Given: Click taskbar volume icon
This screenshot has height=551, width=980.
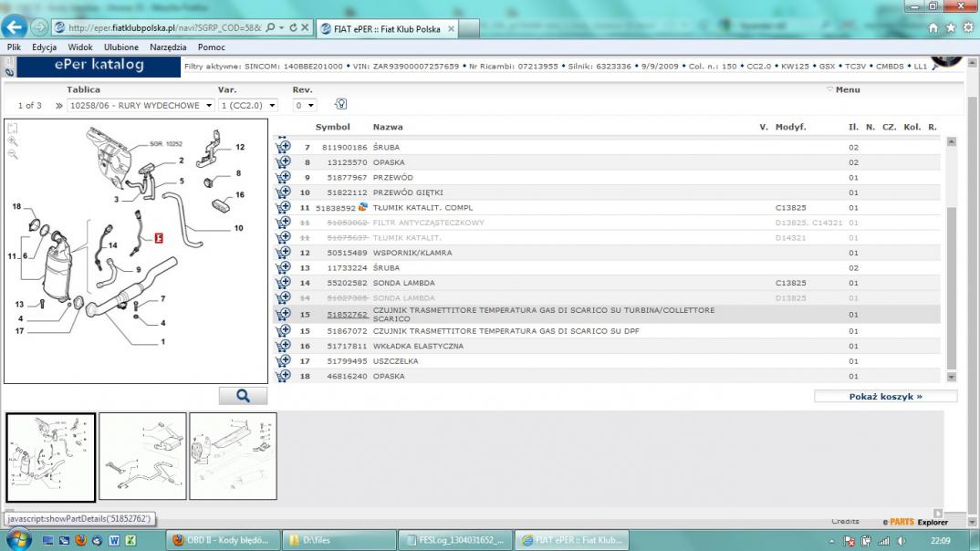Looking at the screenshot, I should 902,541.
